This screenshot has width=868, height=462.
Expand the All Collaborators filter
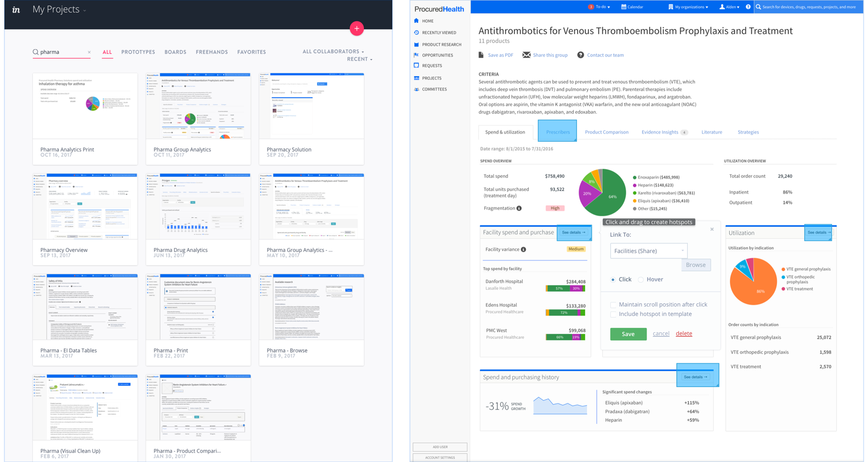pos(333,51)
